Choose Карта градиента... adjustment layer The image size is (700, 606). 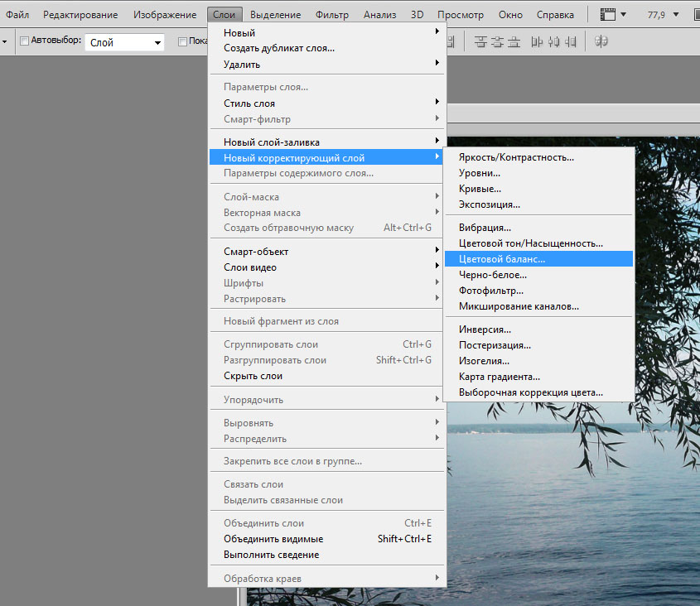coord(538,377)
